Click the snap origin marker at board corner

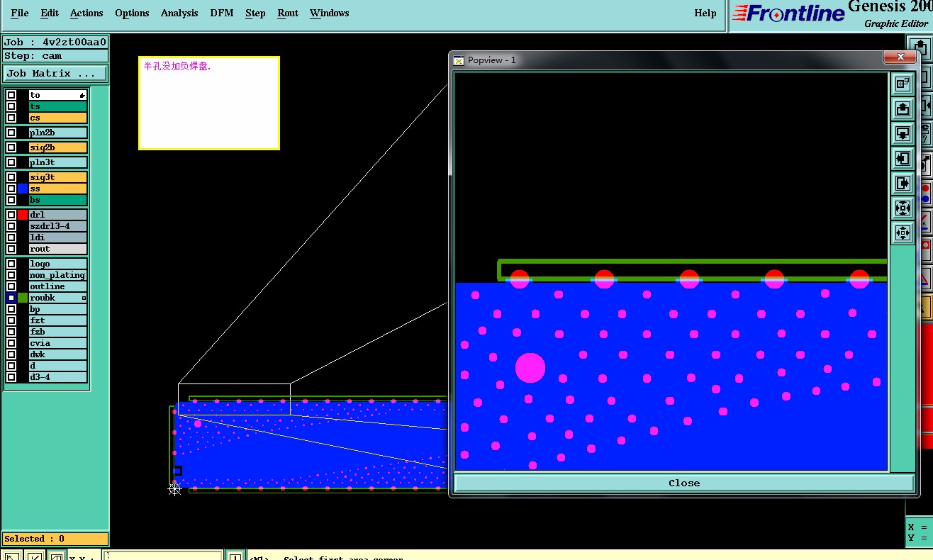[174, 489]
